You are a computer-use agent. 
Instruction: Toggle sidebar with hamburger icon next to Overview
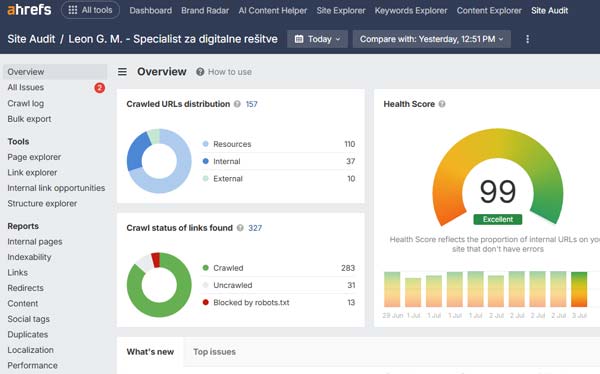point(122,72)
